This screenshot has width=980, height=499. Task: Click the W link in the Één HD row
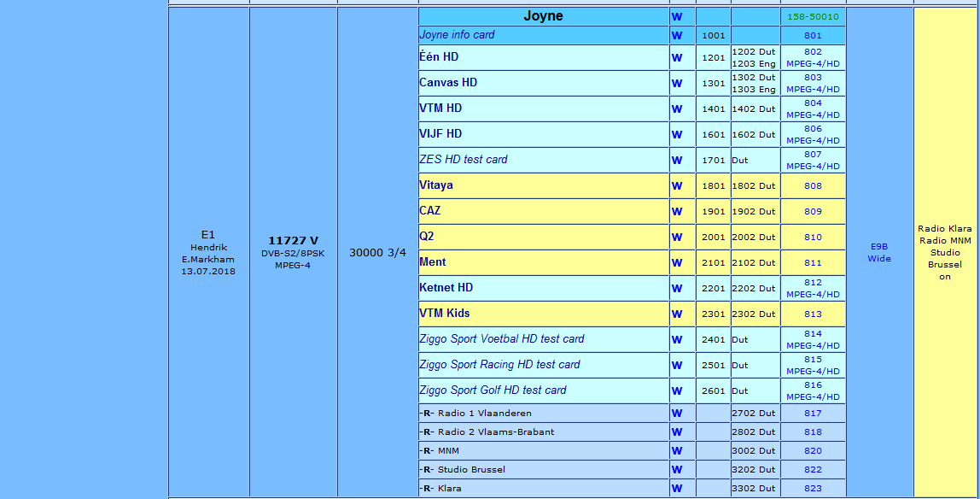tap(677, 57)
